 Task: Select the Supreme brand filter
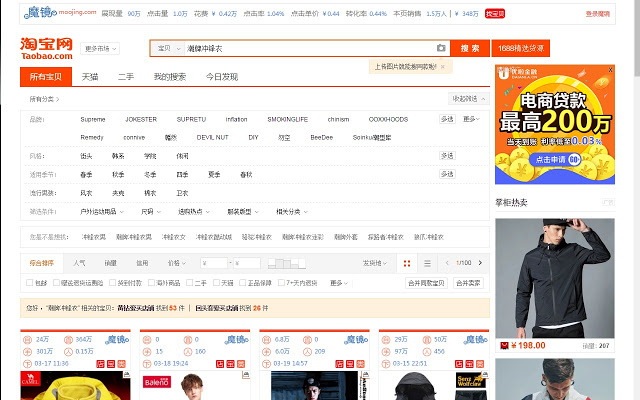click(93, 119)
